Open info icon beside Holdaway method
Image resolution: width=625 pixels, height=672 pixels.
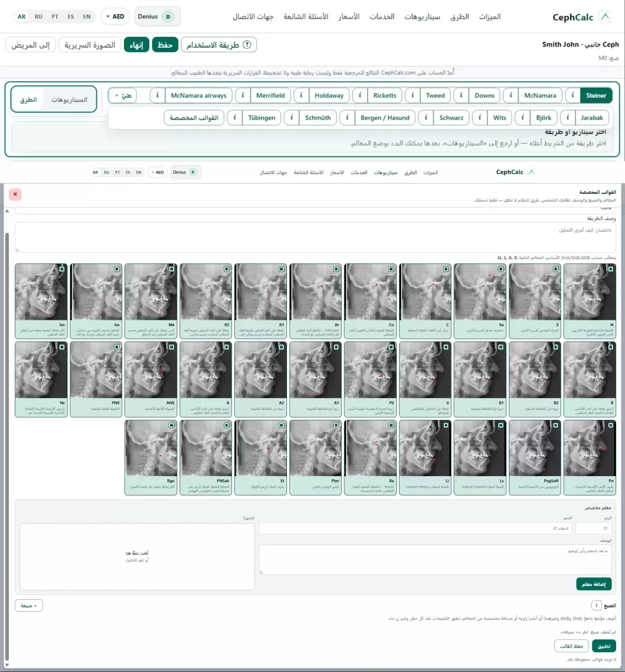[x=301, y=95]
